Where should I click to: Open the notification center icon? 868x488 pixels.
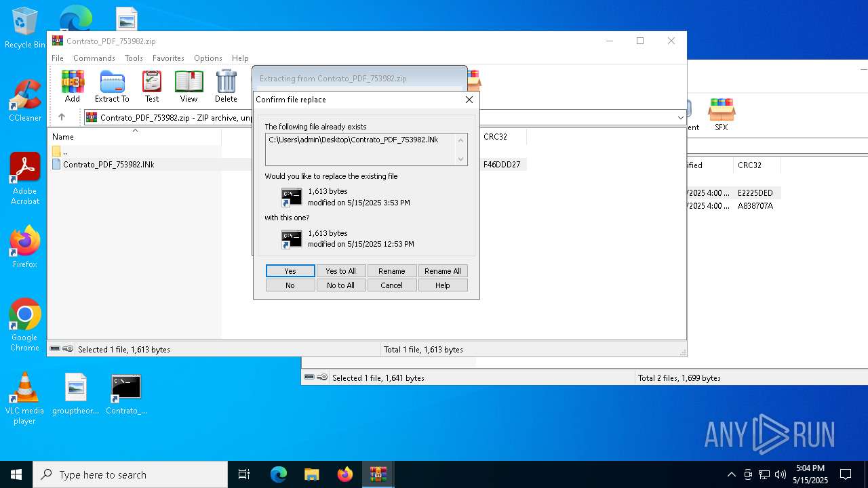pos(846,474)
